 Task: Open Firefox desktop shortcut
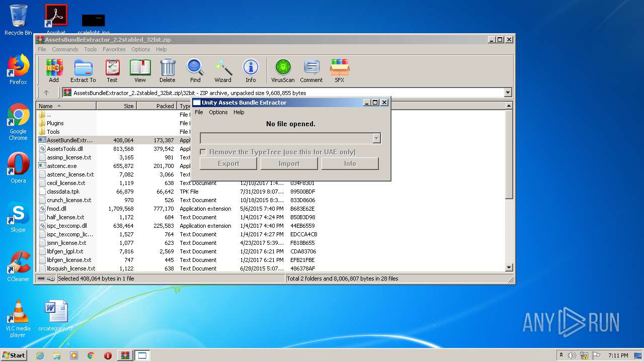click(x=18, y=69)
